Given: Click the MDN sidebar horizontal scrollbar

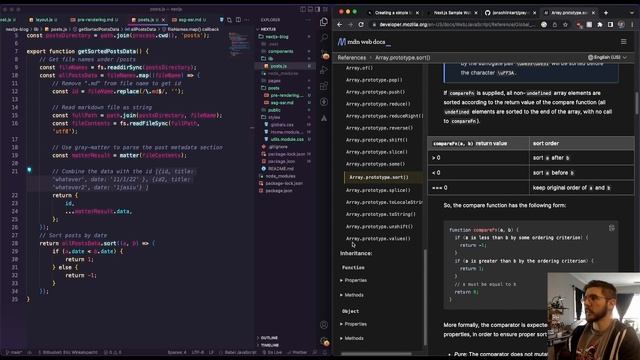Looking at the screenshot, I should point(376,354).
